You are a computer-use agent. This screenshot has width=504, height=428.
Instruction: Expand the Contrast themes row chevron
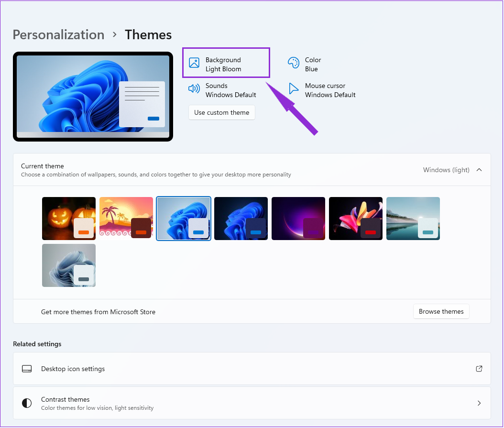tap(479, 403)
